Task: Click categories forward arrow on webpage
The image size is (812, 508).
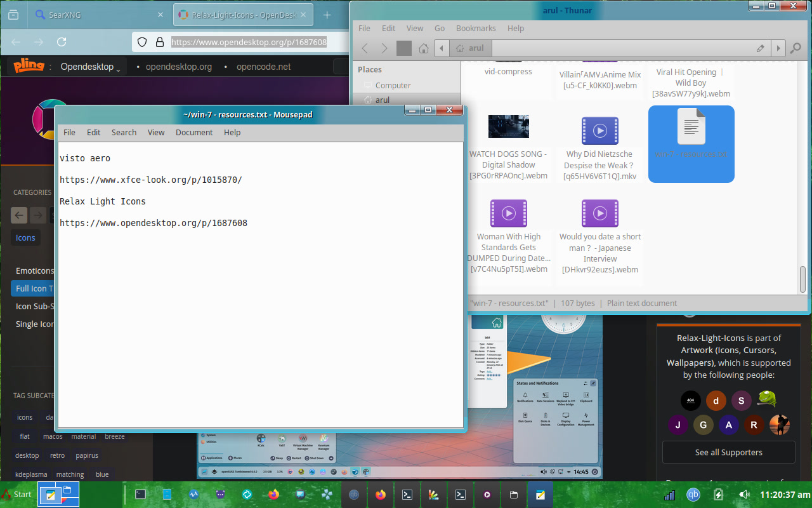Action: [38, 215]
